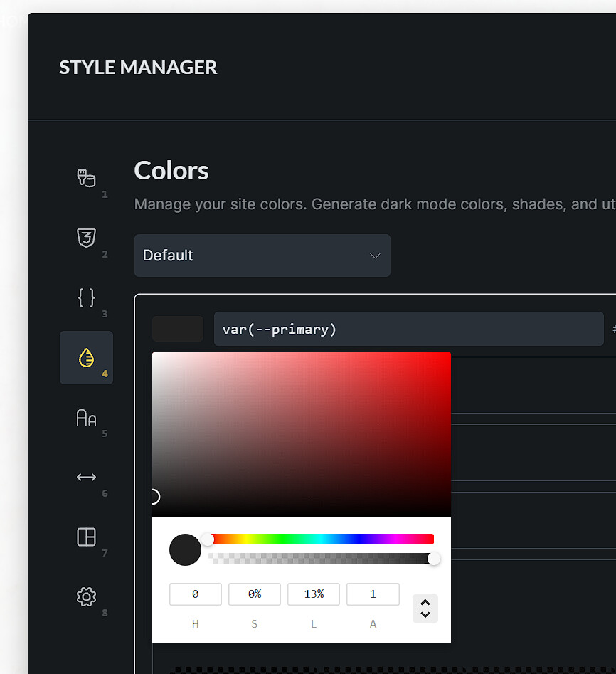Click the L lightness value input
This screenshot has width=616, height=674.
coord(314,594)
